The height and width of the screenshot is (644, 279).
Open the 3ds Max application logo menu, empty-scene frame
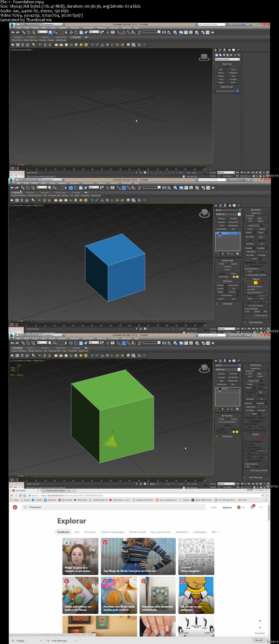[12, 25]
